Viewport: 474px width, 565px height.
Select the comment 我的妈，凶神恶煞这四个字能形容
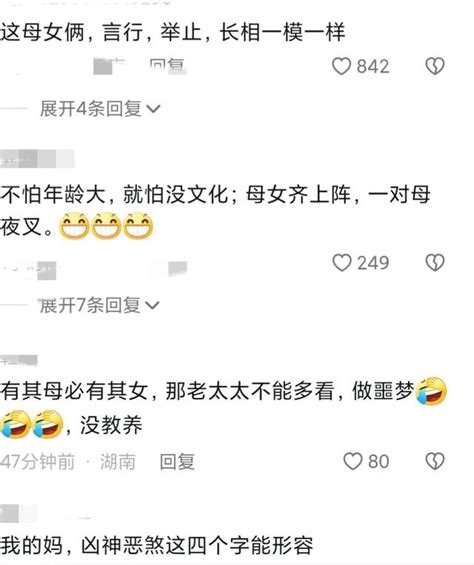pyautogui.click(x=157, y=546)
